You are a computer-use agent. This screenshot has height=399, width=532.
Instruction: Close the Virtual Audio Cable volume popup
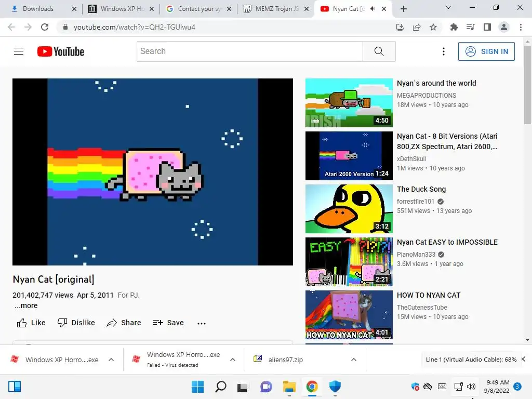(524, 359)
